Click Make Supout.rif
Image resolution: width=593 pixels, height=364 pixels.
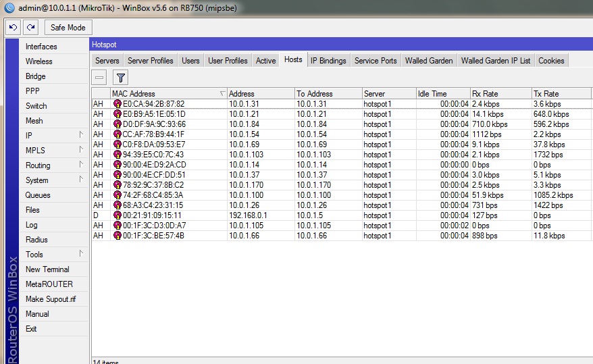[54, 299]
